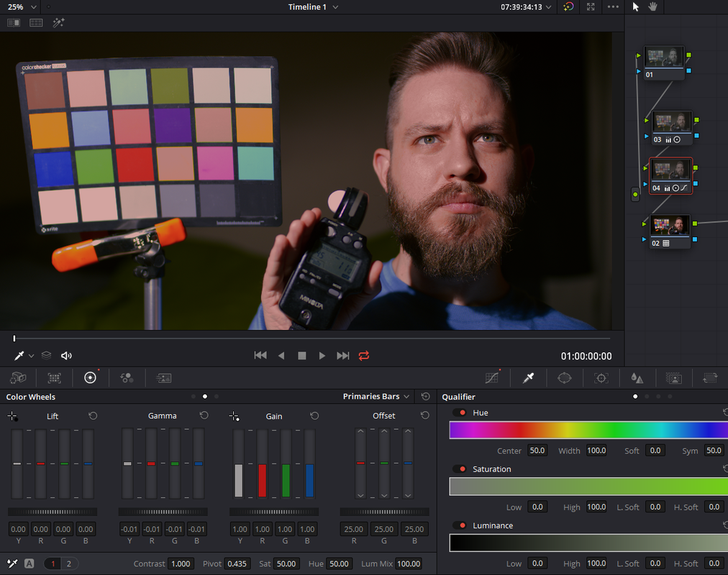
Task: Open the Primaries Bars mode dropdown
Action: tap(376, 397)
